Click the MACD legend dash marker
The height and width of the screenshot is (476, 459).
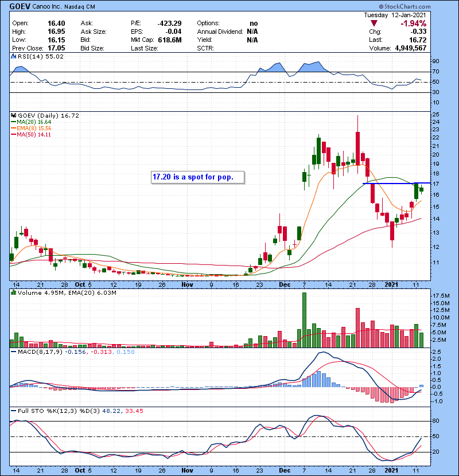[13, 352]
